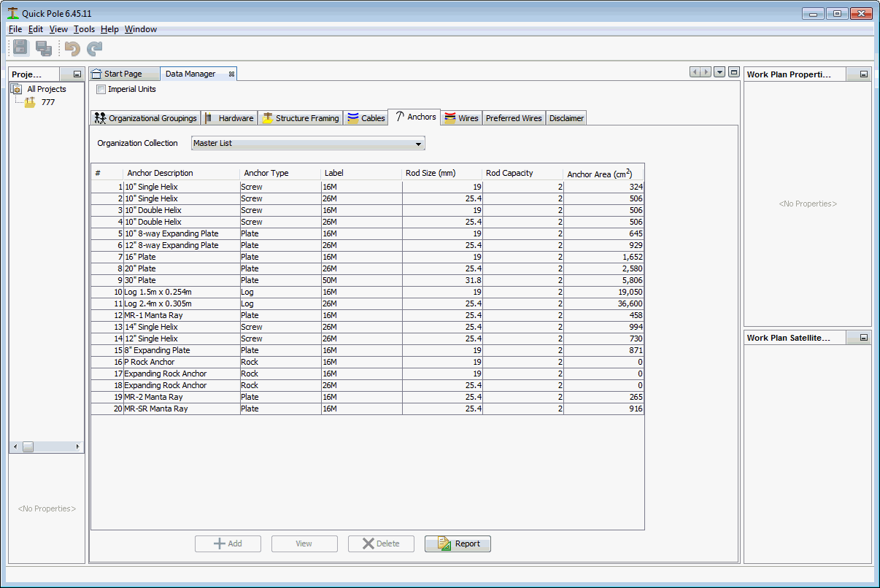This screenshot has height=588, width=880.
Task: Open the document list dropdown arrow
Action: pyautogui.click(x=719, y=72)
